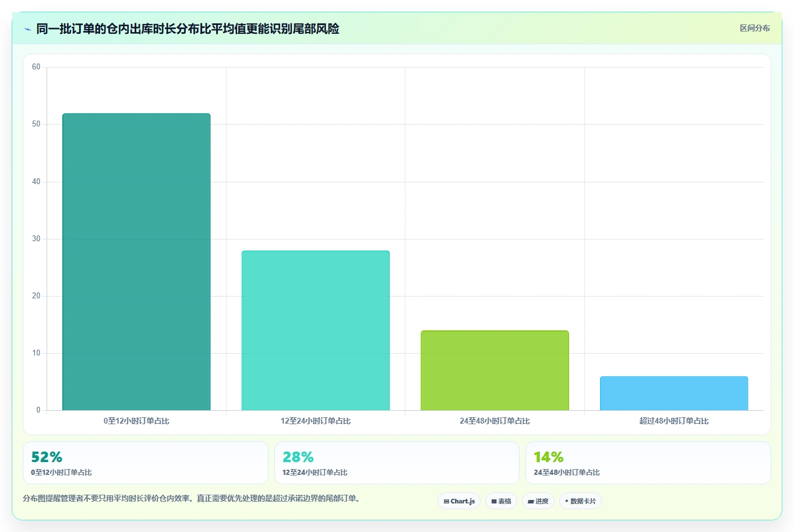Click the blue 超过48小时 bar
This screenshot has height=532, width=794.
coord(674,393)
